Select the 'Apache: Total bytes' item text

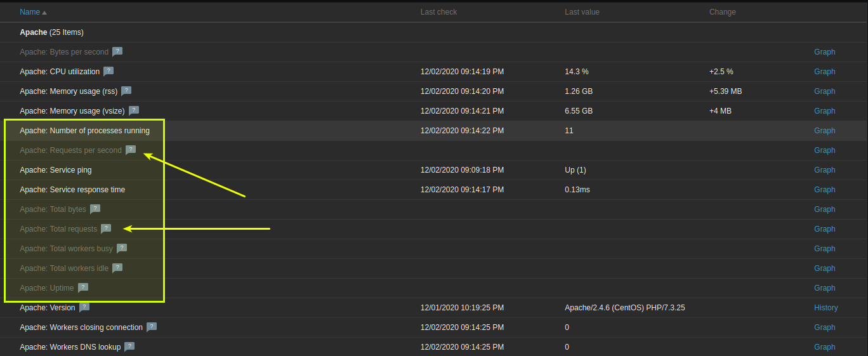tap(53, 209)
